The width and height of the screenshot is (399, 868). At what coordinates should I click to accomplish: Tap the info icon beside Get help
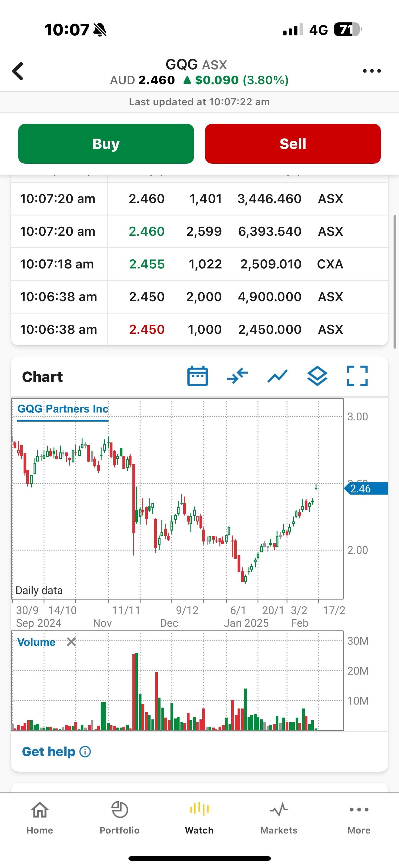[x=85, y=752]
